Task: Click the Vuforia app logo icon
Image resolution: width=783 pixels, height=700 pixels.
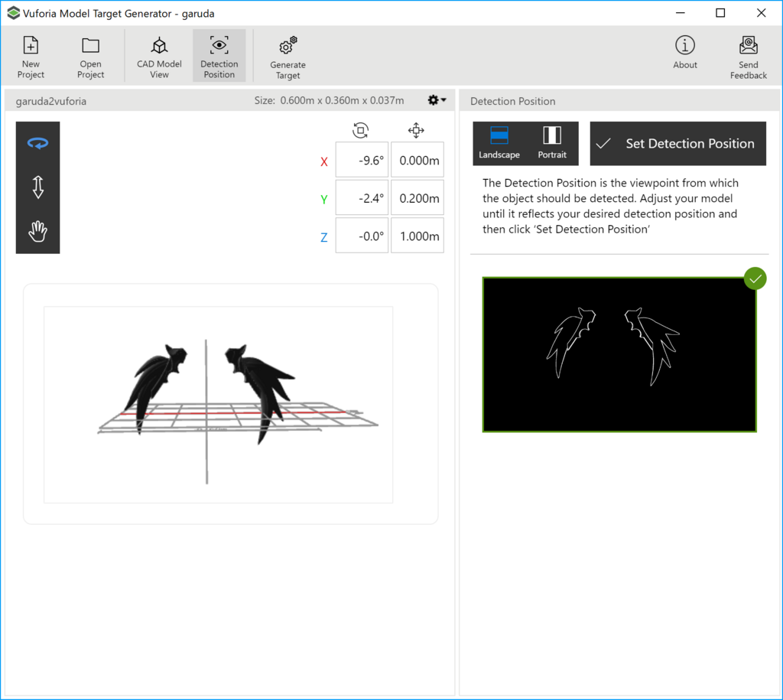Action: [x=14, y=13]
